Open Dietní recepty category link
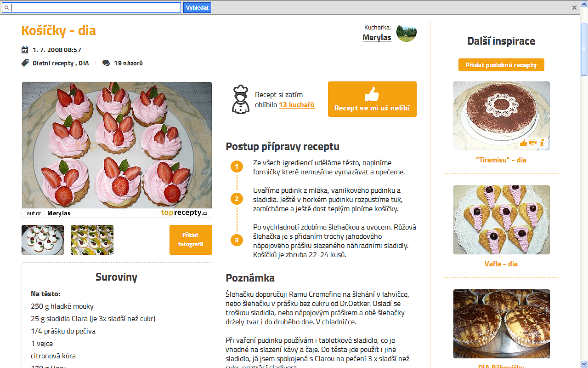The height and width of the screenshot is (368, 588). click(53, 63)
